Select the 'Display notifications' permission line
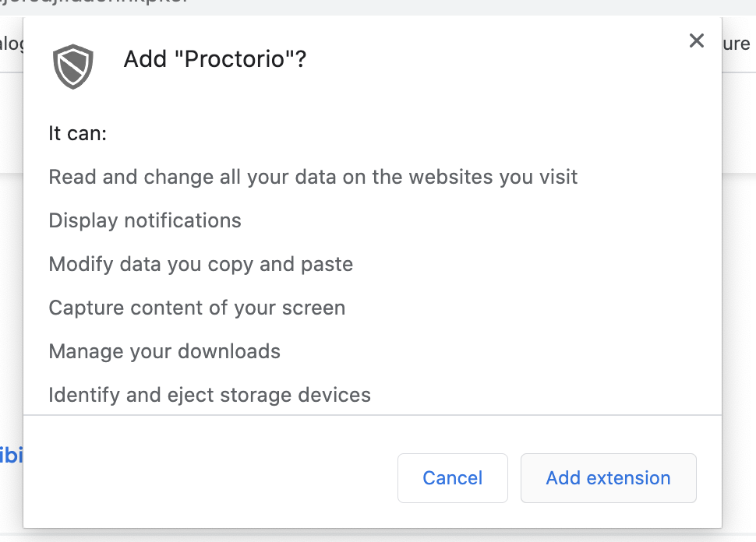The width and height of the screenshot is (756, 542). [145, 220]
